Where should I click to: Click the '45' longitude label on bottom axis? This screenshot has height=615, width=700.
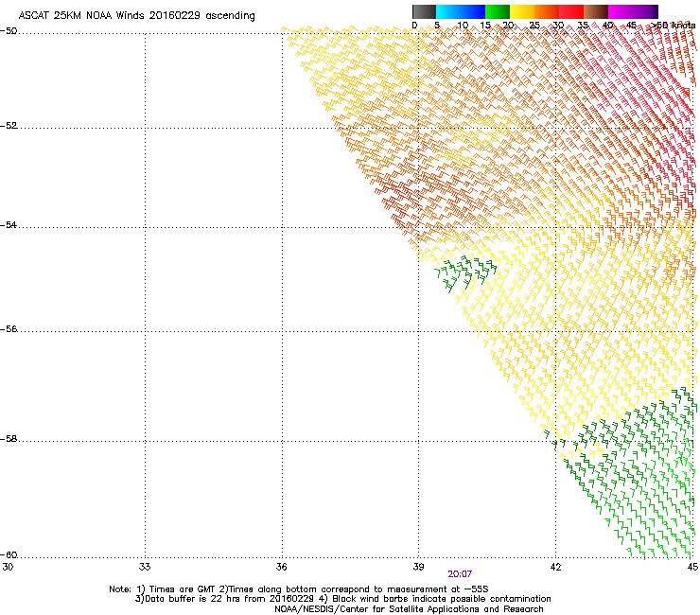click(x=692, y=567)
